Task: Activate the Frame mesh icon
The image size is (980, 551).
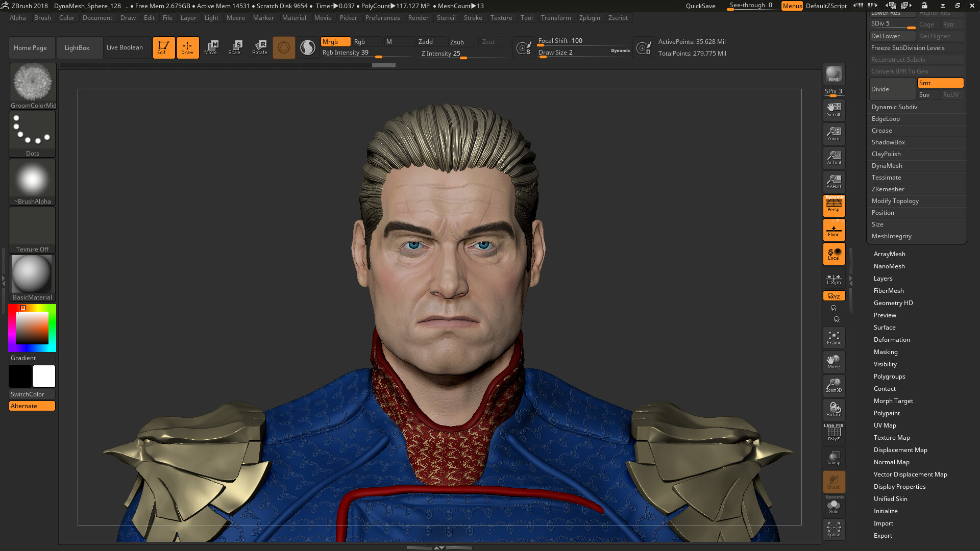Action: [x=834, y=337]
